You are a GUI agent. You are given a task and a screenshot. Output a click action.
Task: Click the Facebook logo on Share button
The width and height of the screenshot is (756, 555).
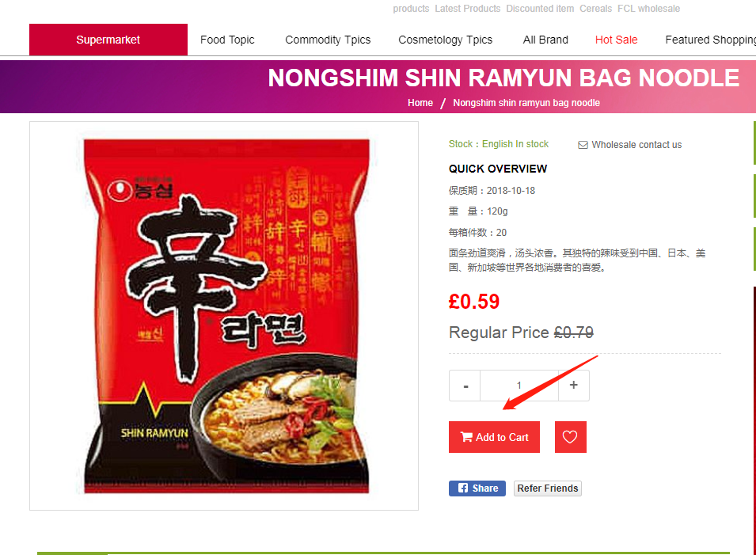463,488
